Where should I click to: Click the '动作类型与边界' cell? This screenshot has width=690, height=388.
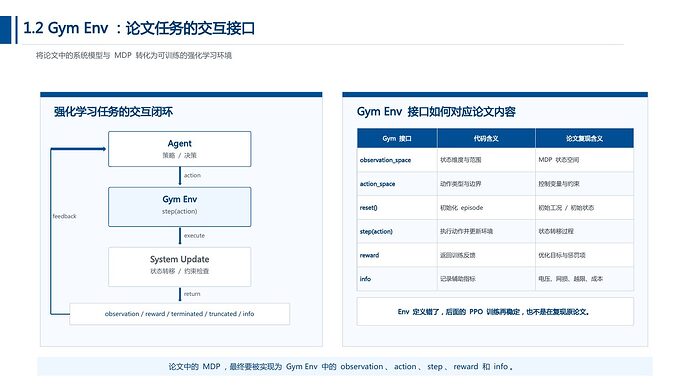[486, 184]
